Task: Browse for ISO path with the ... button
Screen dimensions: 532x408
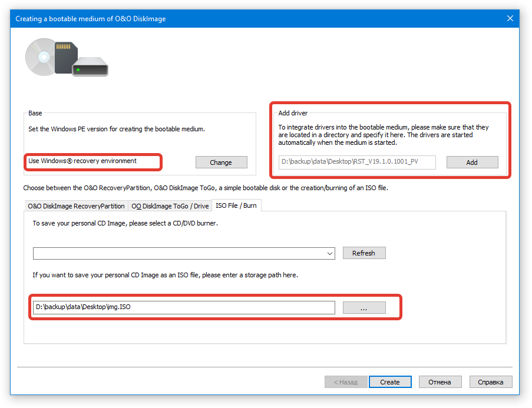Action: [364, 307]
